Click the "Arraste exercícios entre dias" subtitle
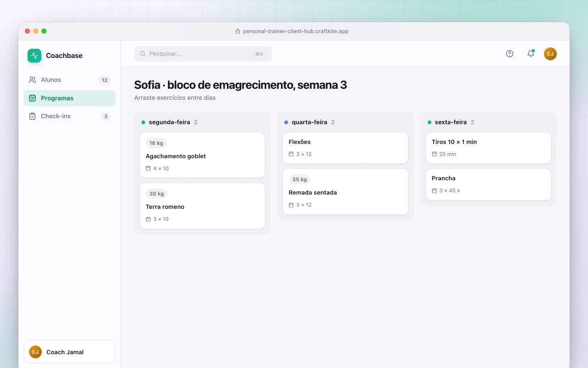 pyautogui.click(x=175, y=98)
